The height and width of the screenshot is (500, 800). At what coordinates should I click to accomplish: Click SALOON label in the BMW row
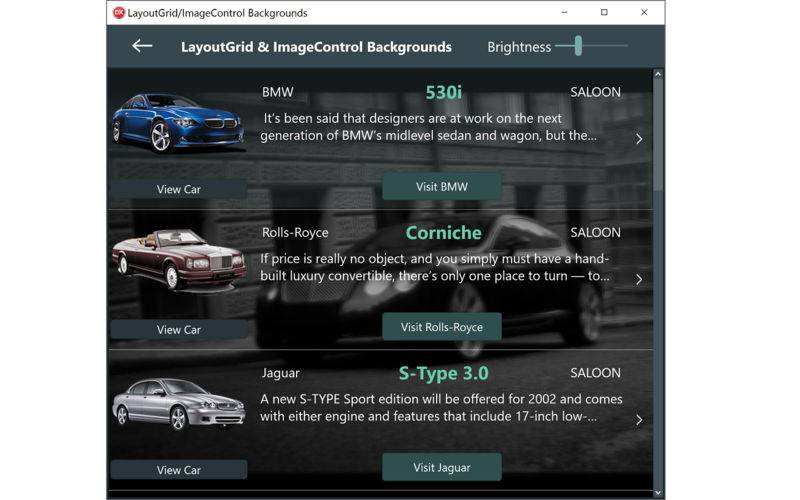tap(595, 92)
